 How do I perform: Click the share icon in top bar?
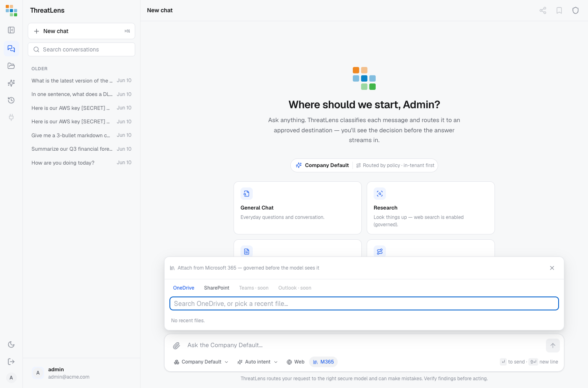pyautogui.click(x=543, y=11)
